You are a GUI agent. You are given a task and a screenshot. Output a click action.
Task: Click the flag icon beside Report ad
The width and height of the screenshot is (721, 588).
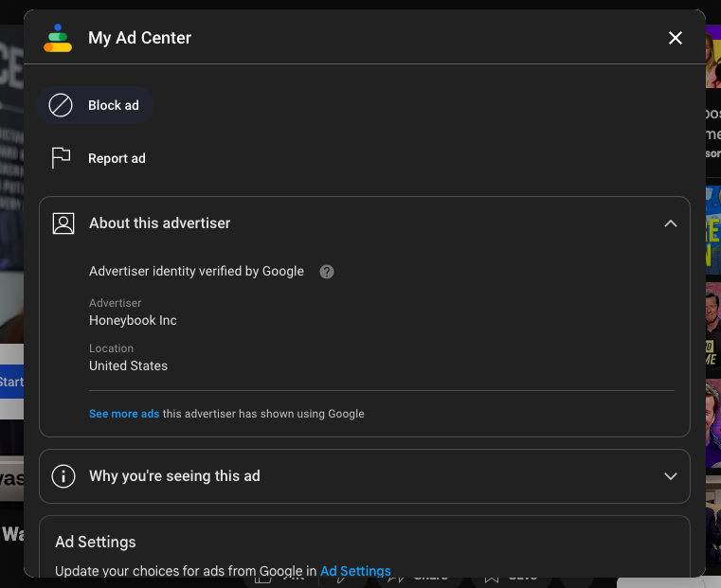click(62, 158)
